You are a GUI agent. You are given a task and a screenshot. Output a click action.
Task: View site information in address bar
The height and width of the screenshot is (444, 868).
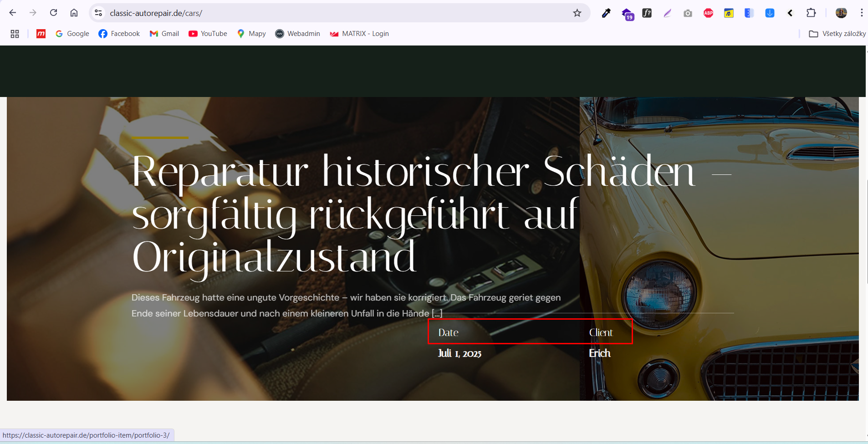tap(98, 13)
